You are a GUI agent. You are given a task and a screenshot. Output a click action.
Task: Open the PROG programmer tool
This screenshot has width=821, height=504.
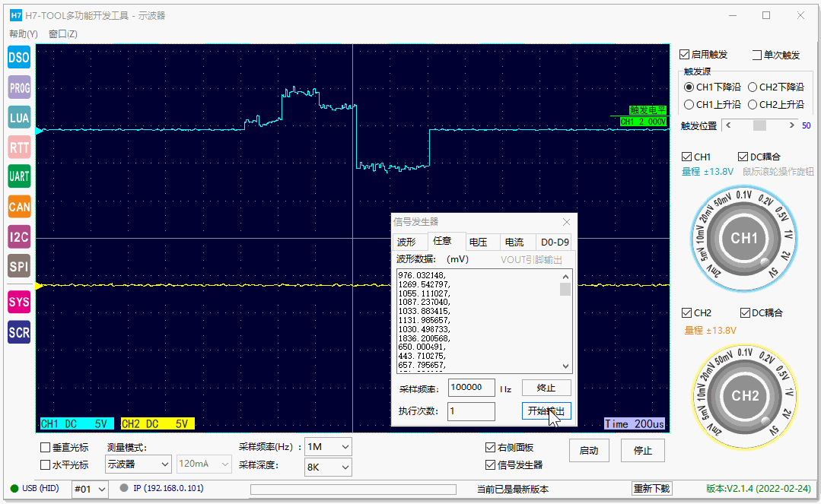click(x=18, y=87)
